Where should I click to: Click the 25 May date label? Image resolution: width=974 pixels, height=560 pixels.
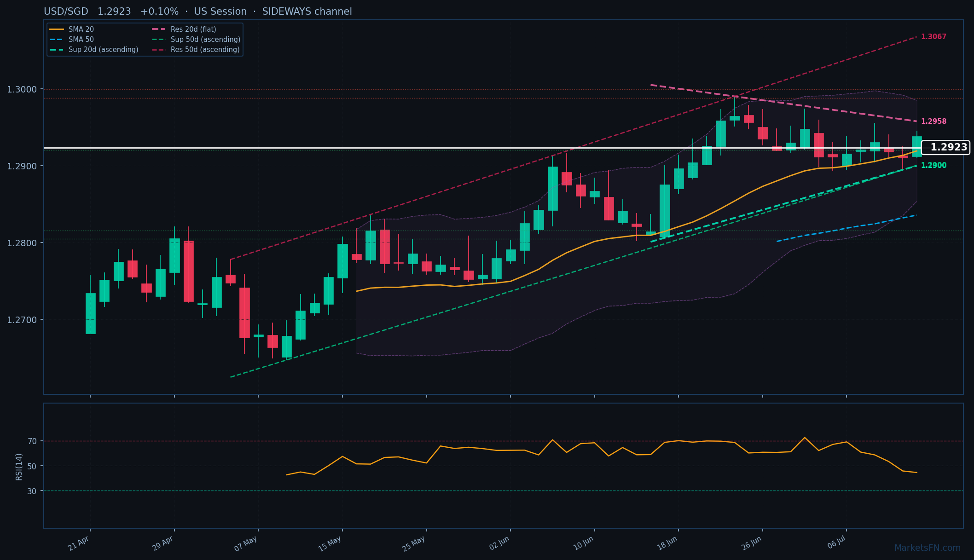[x=414, y=544]
